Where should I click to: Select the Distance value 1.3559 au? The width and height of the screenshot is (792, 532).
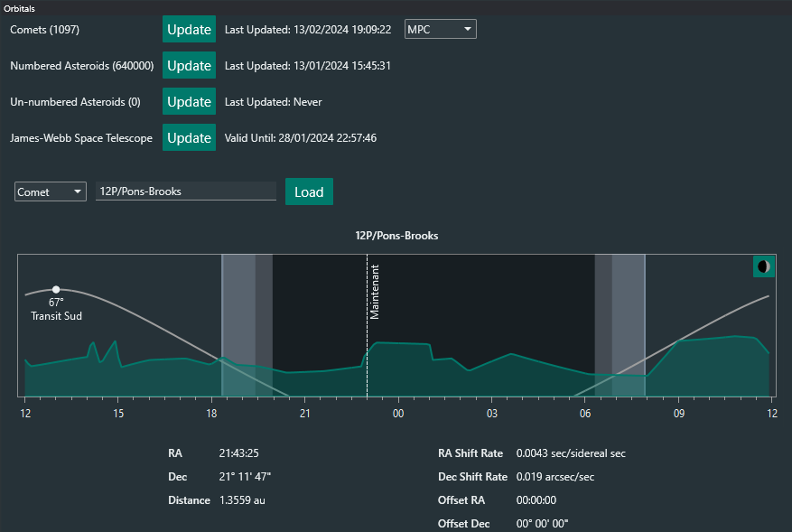pos(242,500)
